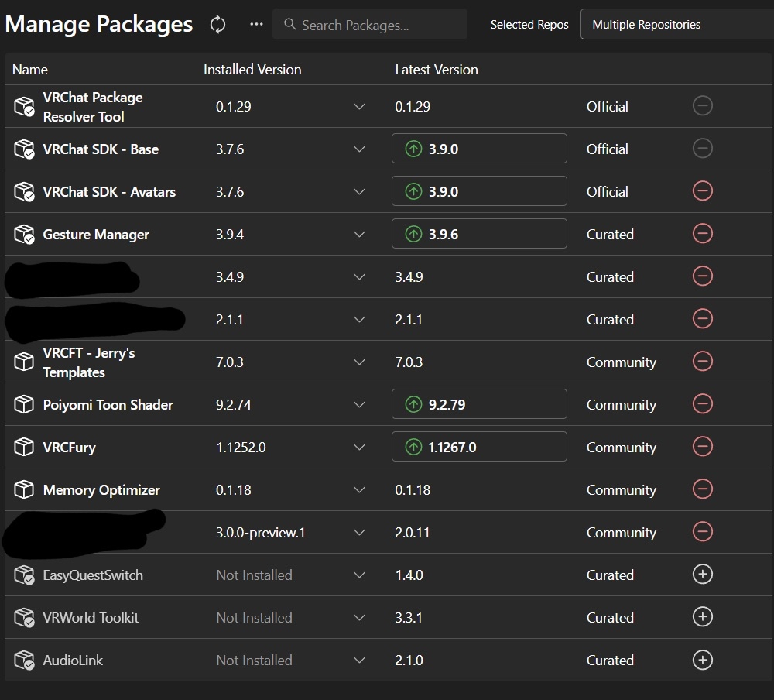Remove the VRChat SDK - Avatars package
774x700 pixels.
tap(702, 191)
